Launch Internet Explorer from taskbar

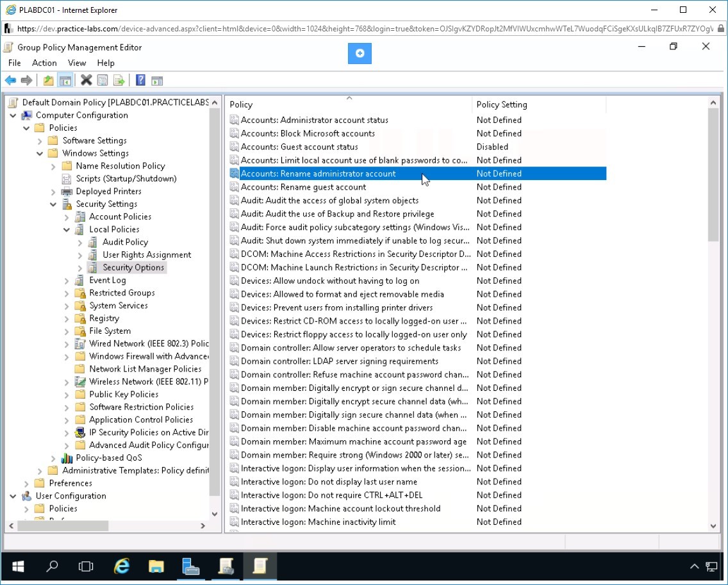122,566
